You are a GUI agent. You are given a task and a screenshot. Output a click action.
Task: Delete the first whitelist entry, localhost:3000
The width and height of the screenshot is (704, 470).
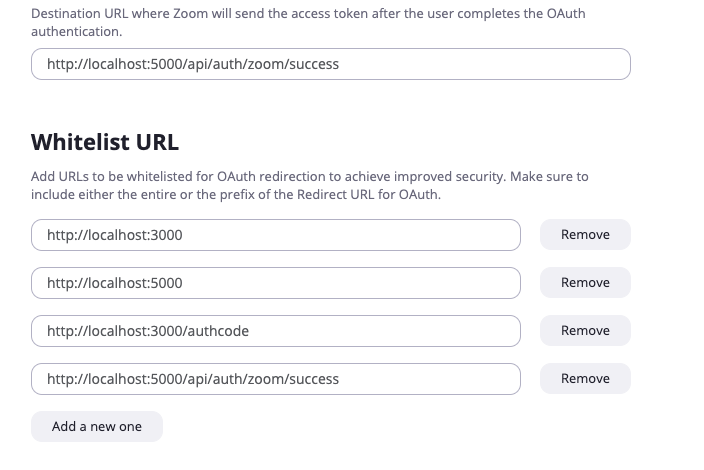pyautogui.click(x=585, y=235)
